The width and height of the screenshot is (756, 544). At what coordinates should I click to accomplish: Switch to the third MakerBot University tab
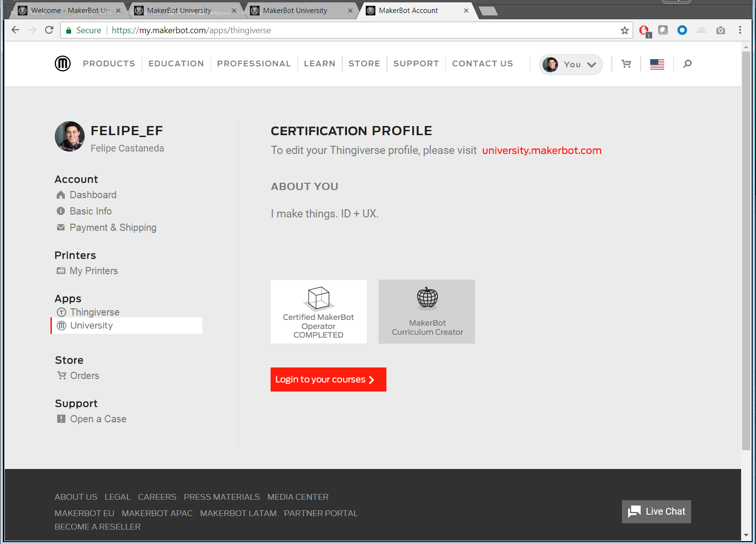[x=301, y=11]
